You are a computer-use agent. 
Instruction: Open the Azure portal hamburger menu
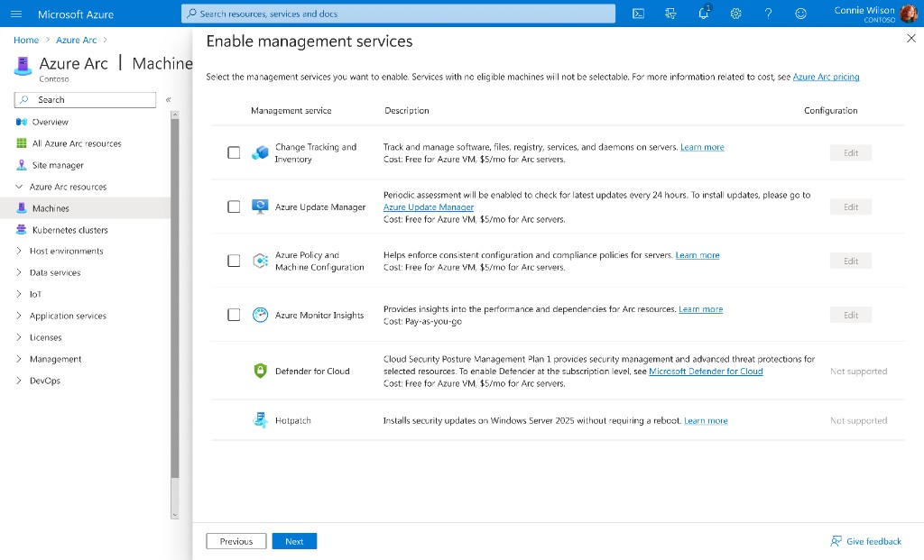pyautogui.click(x=15, y=14)
